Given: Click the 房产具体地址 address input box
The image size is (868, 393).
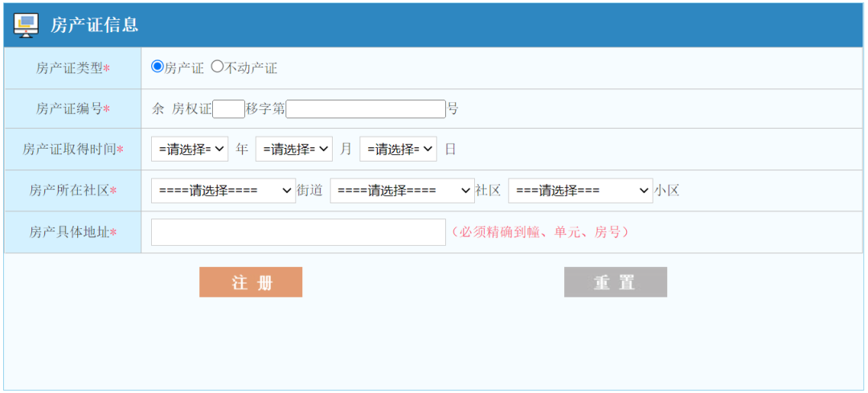Looking at the screenshot, I should 298,232.
